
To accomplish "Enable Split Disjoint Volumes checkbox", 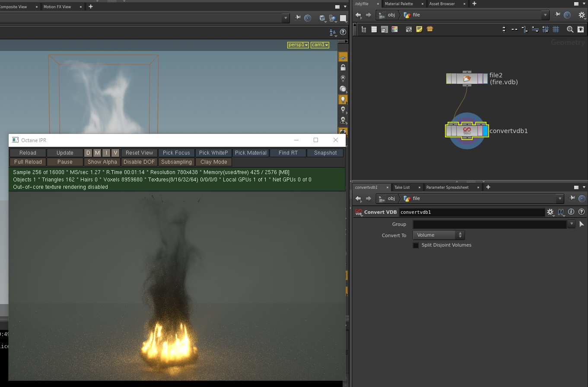I will [416, 245].
